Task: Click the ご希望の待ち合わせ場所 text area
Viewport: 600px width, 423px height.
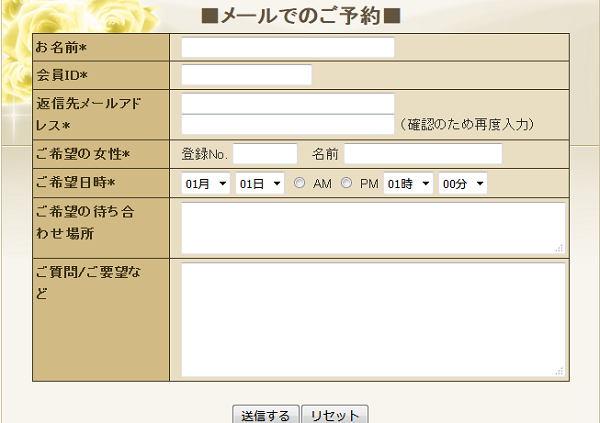Action: (x=373, y=228)
